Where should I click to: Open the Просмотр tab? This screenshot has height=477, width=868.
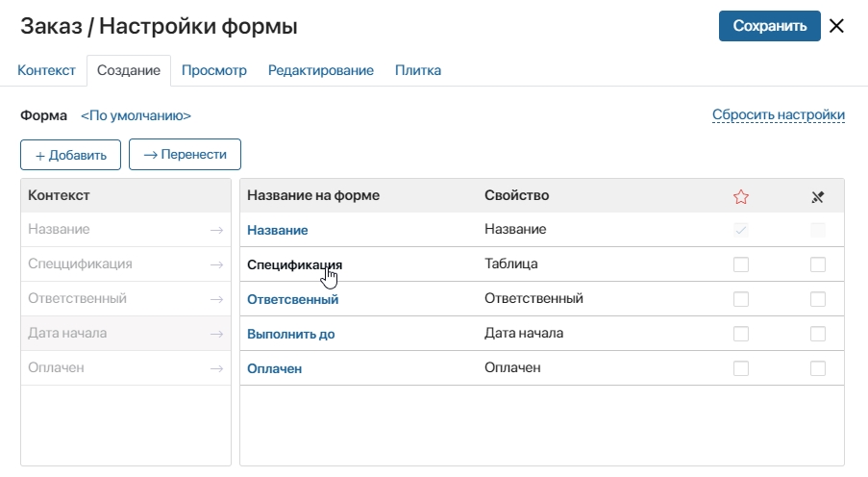(214, 70)
